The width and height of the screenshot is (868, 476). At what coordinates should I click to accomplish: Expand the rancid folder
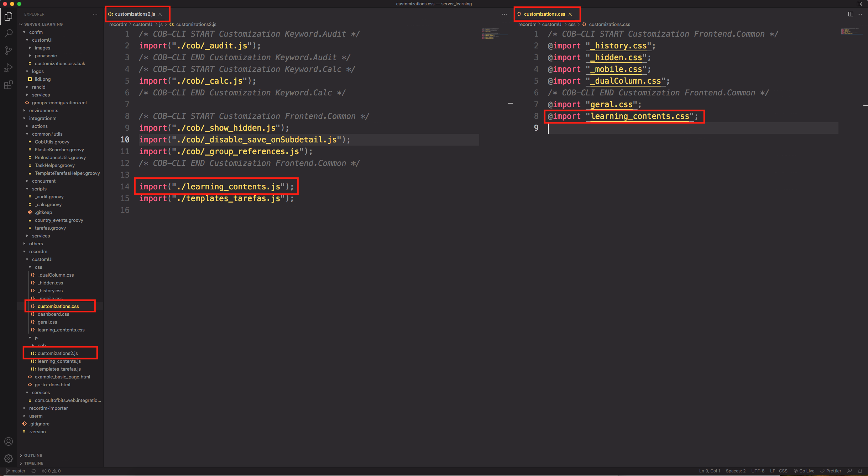click(x=38, y=87)
